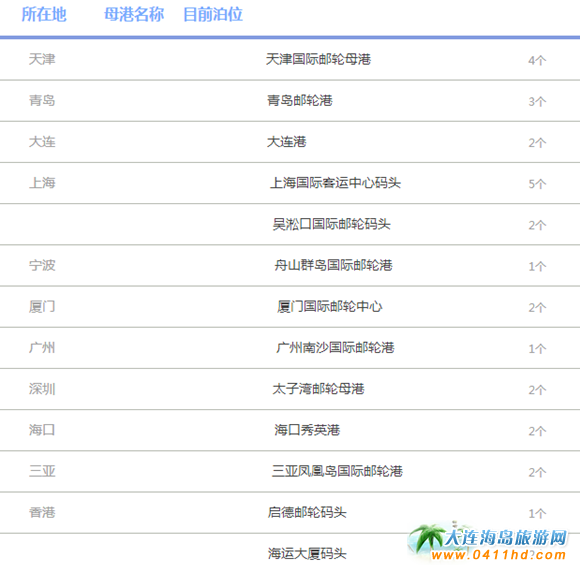
Task: Select the 青岛邮轮港 entry
Action: click(x=300, y=100)
